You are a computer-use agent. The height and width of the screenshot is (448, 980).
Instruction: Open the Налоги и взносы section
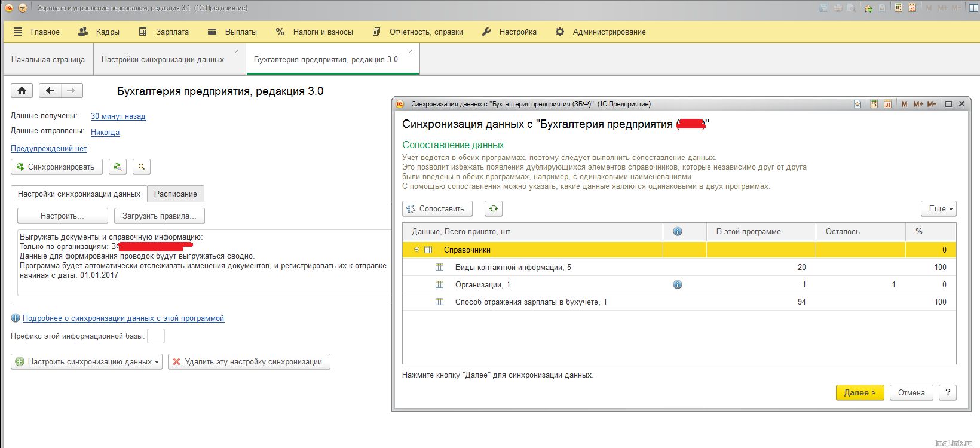click(x=314, y=32)
